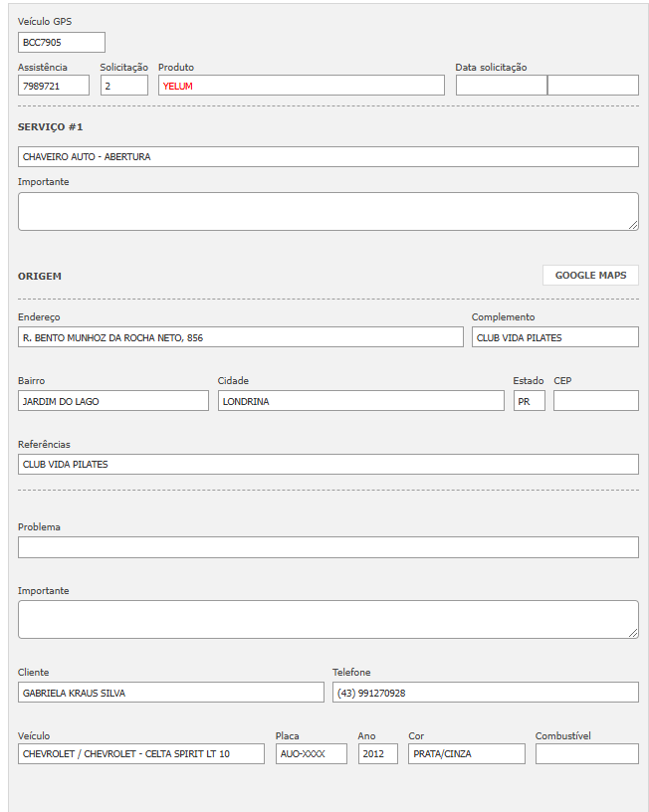Click the first Data solicitação field

[x=501, y=87]
